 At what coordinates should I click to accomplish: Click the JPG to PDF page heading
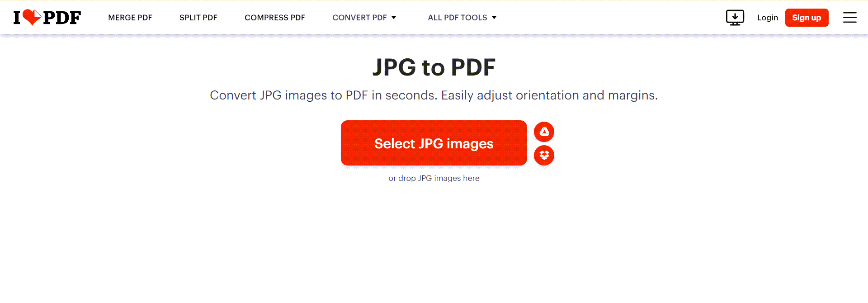[x=434, y=67]
